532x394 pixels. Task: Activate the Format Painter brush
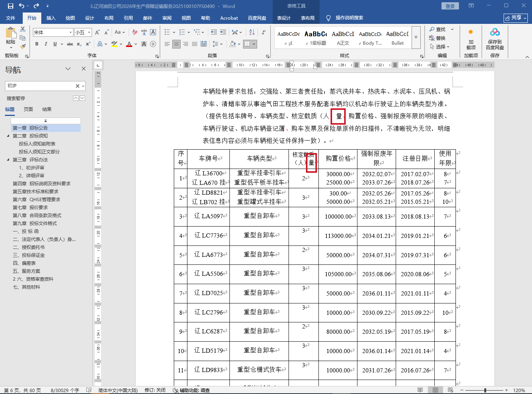tap(23, 46)
